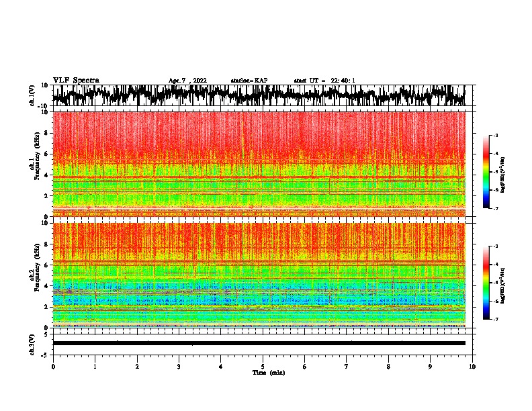Click the "-3" label on ch.2 colorbar

coord(496,246)
